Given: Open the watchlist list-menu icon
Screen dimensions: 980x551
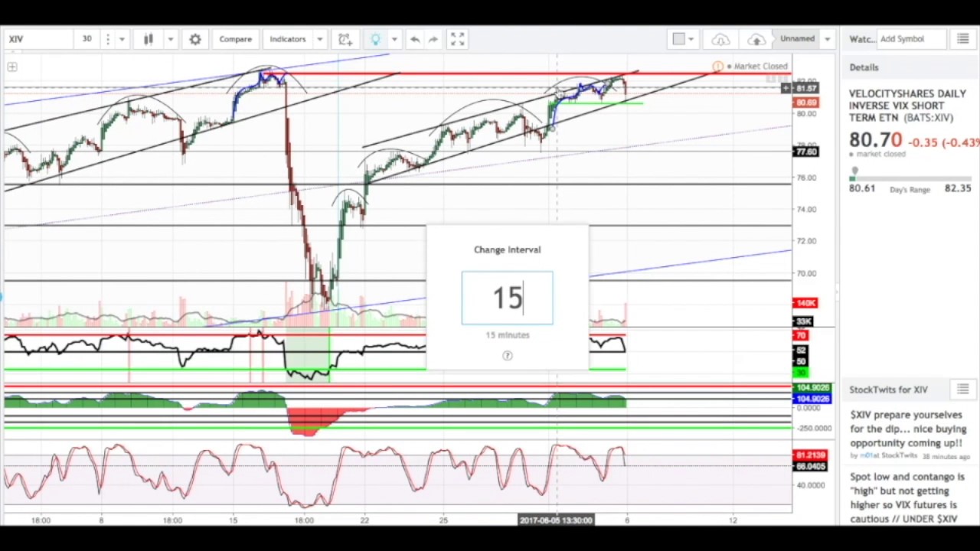Looking at the screenshot, I should click(x=962, y=39).
